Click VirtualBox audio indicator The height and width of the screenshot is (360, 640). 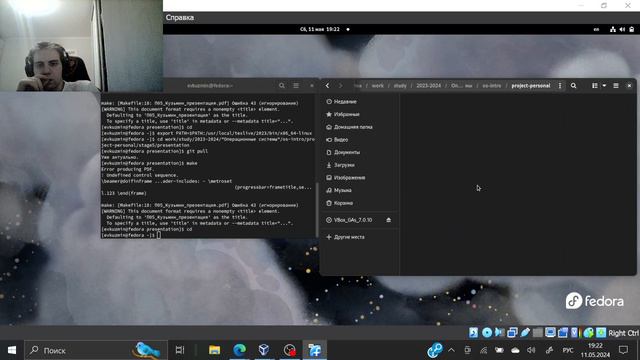[x=500, y=333]
